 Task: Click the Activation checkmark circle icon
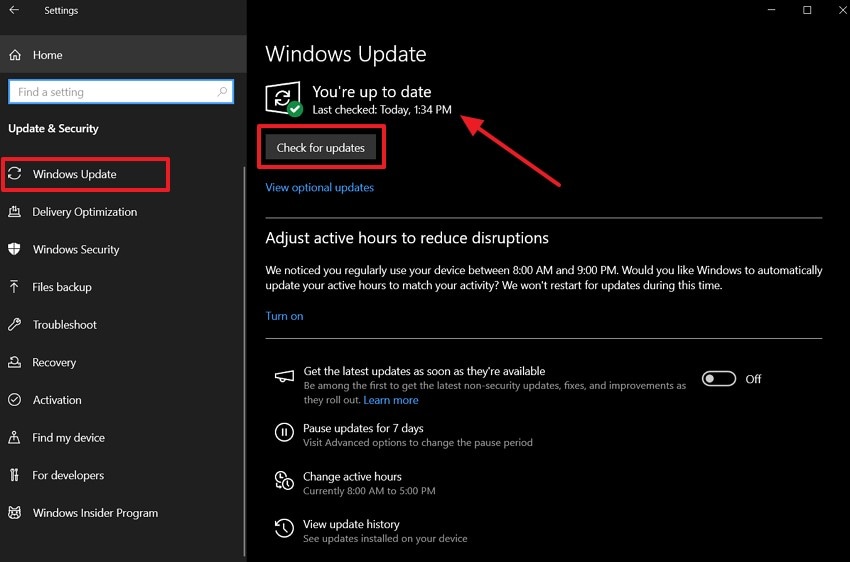click(15, 399)
